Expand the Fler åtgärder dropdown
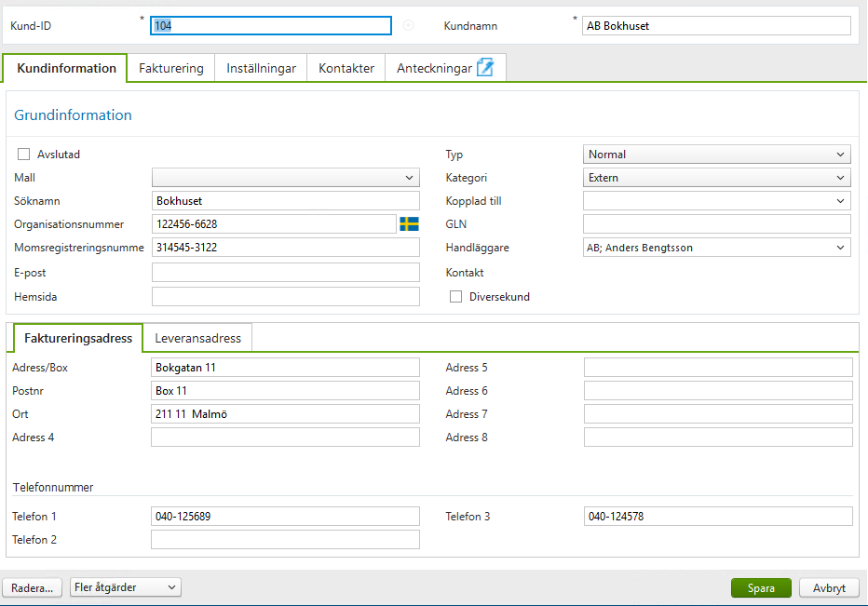Screen dimensions: 868x606 click(125, 587)
